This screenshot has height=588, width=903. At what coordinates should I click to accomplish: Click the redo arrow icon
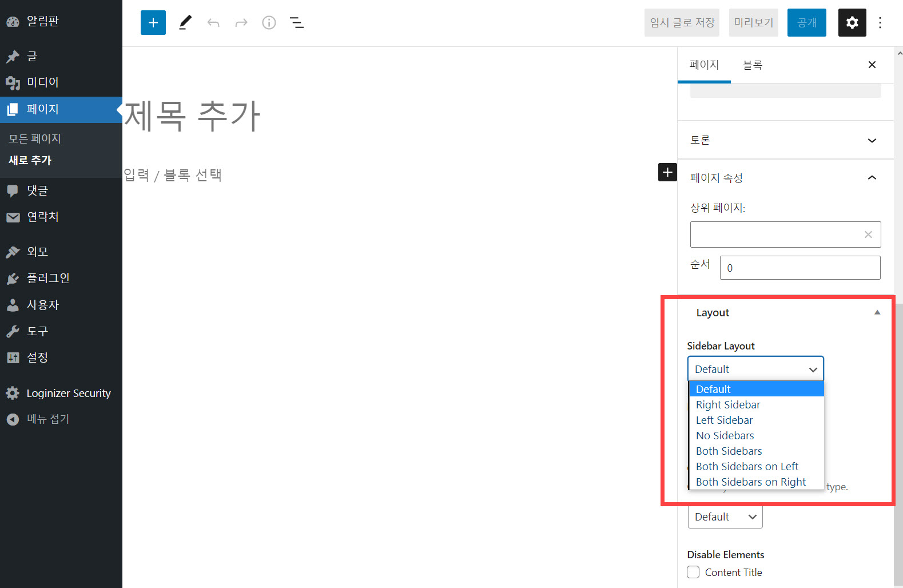click(x=241, y=22)
